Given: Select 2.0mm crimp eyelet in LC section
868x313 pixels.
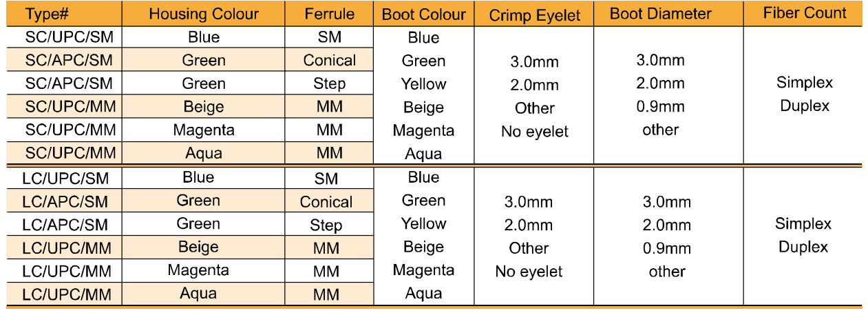Looking at the screenshot, I should pos(528,225).
